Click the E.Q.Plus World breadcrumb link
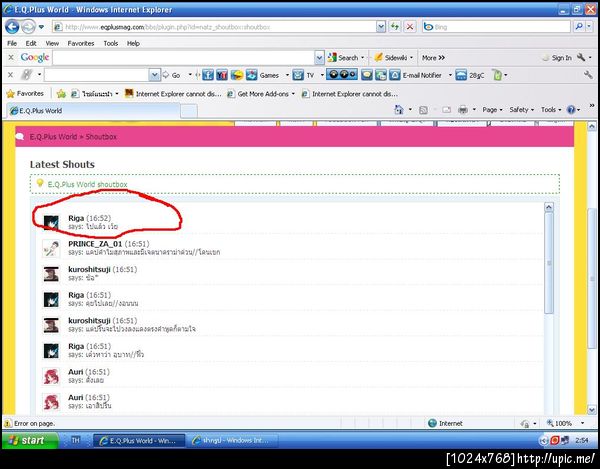Viewport: 600px width, 469px height. tap(53, 137)
